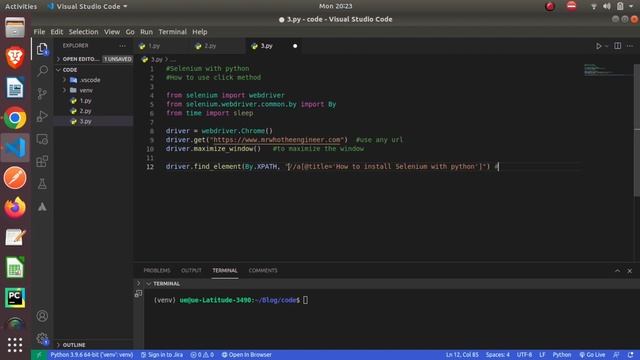This screenshot has height=360, width=640.
Task: Switch to the Comments panel tab
Action: 263,271
